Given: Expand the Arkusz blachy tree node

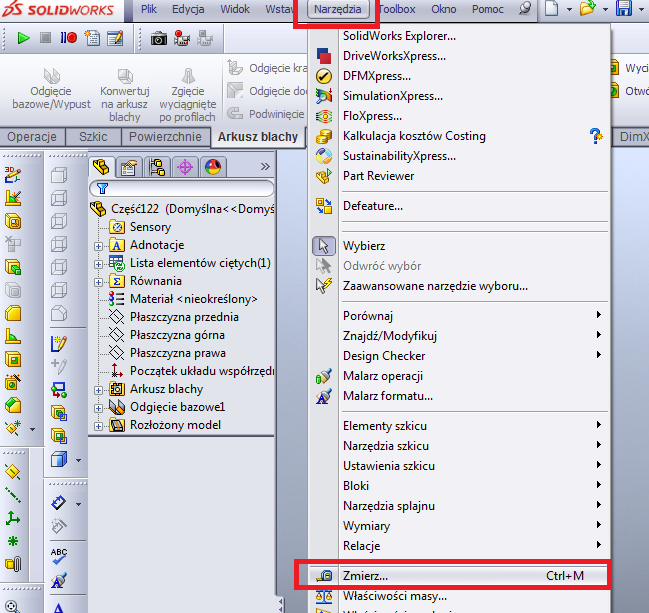Looking at the screenshot, I should [x=98, y=390].
